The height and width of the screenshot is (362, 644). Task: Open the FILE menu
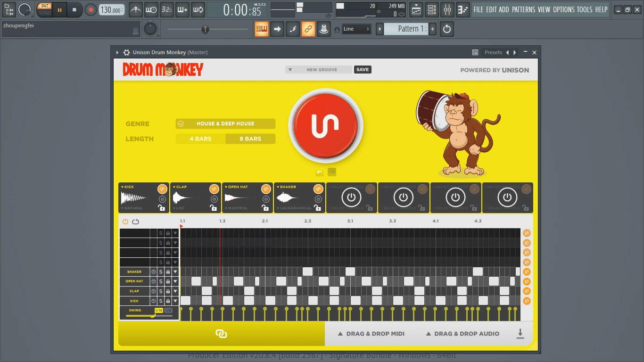(479, 9)
